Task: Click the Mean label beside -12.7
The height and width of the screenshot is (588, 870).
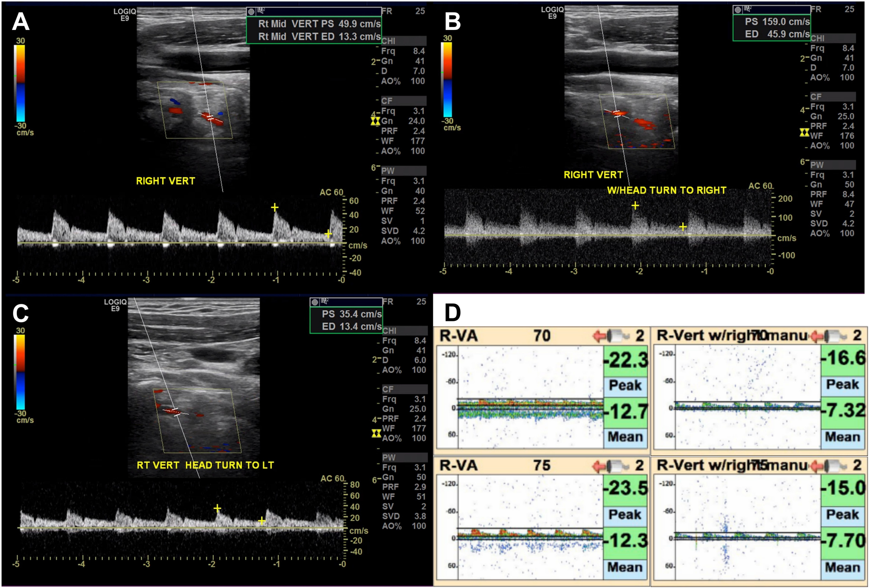Action: tap(625, 437)
